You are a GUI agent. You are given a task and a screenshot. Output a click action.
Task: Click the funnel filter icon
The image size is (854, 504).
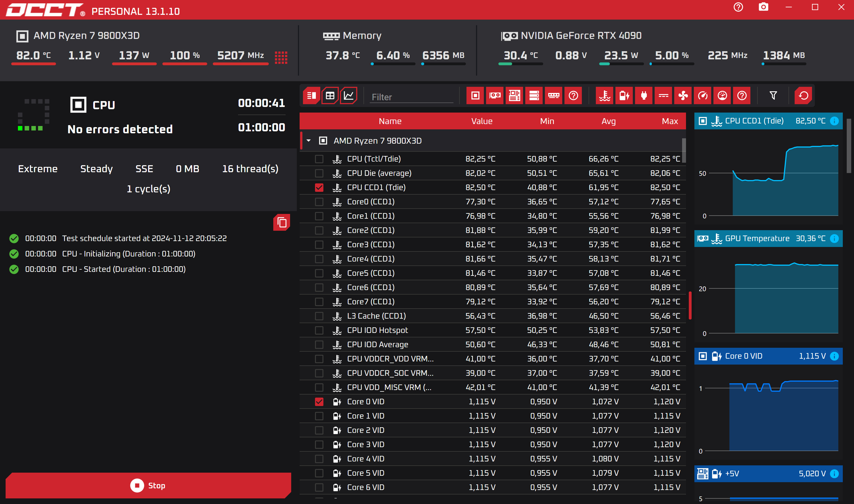click(773, 96)
